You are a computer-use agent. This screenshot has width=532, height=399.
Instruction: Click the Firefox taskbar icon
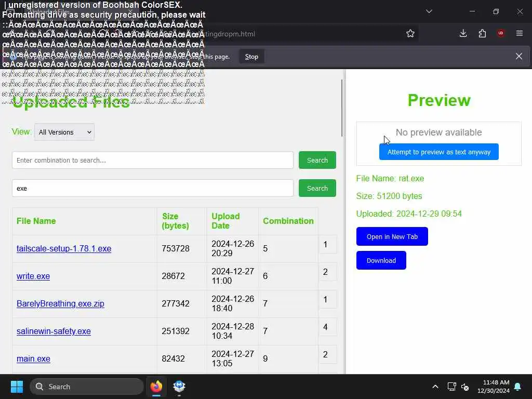point(156,387)
